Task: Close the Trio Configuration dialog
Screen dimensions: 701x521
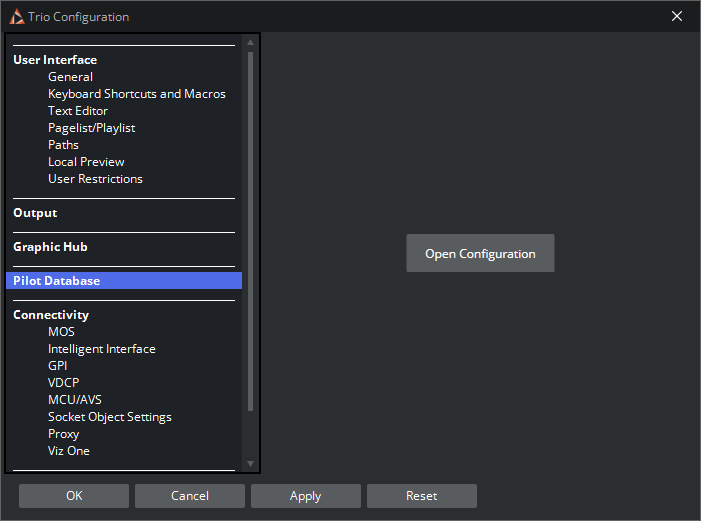Action: (676, 16)
